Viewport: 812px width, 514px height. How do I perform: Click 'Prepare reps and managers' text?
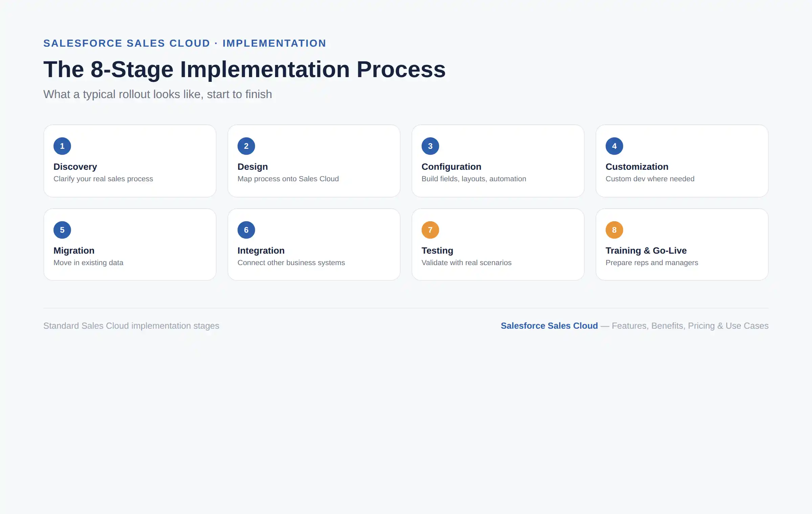652,263
